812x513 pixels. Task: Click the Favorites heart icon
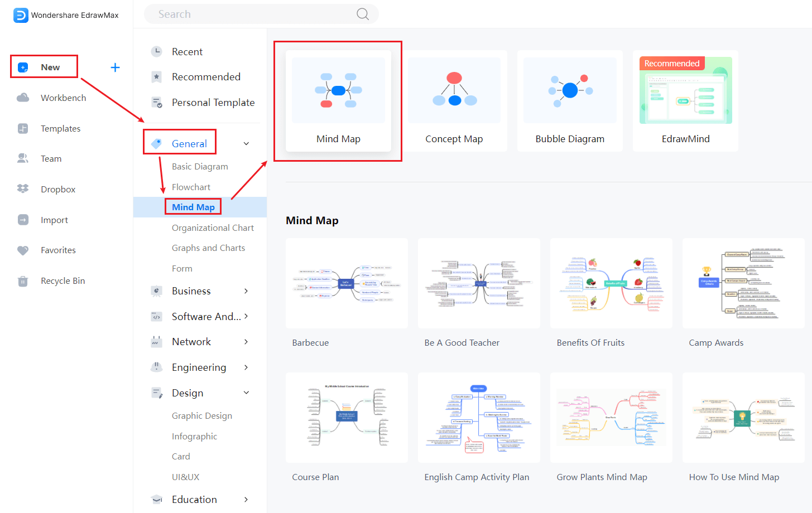point(23,250)
